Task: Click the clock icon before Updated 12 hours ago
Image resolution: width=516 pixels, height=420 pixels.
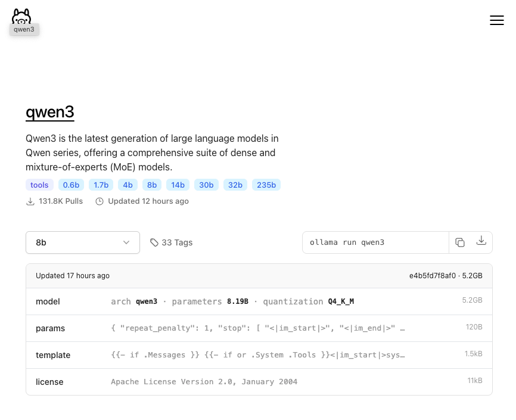Action: tap(100, 201)
